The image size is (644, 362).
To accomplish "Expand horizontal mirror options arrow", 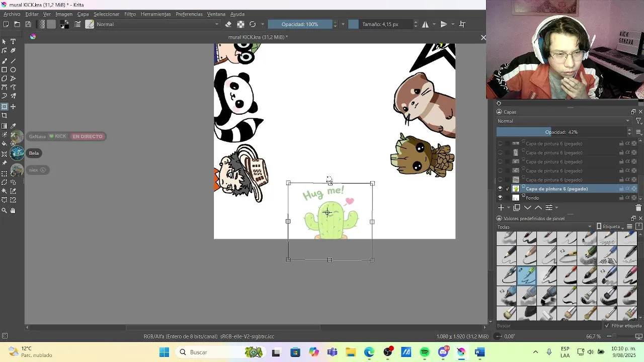I will (434, 24).
